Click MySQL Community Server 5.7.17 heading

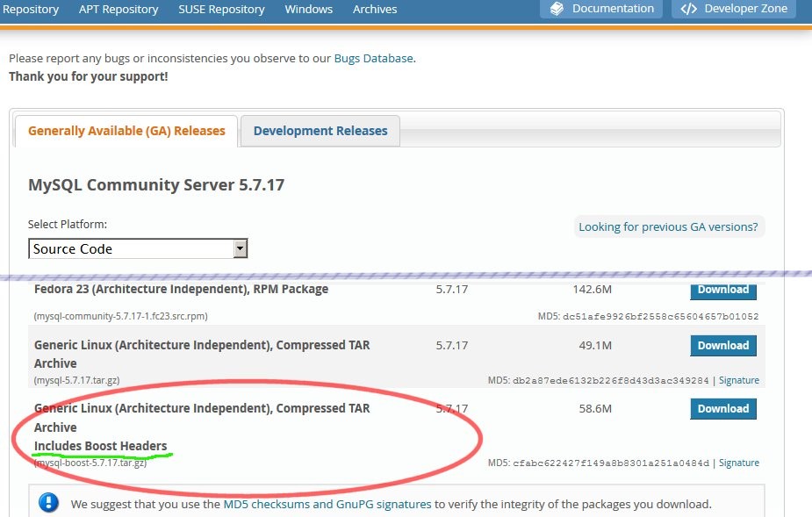[156, 185]
